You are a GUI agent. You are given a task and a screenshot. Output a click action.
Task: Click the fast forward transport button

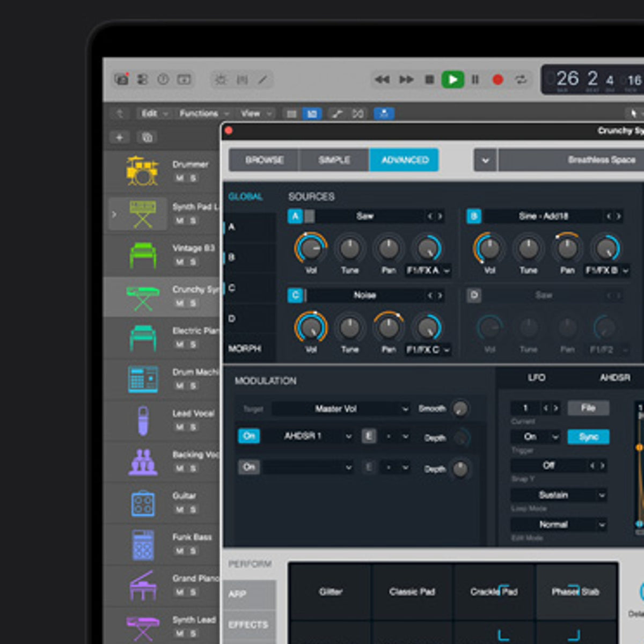[x=406, y=79]
